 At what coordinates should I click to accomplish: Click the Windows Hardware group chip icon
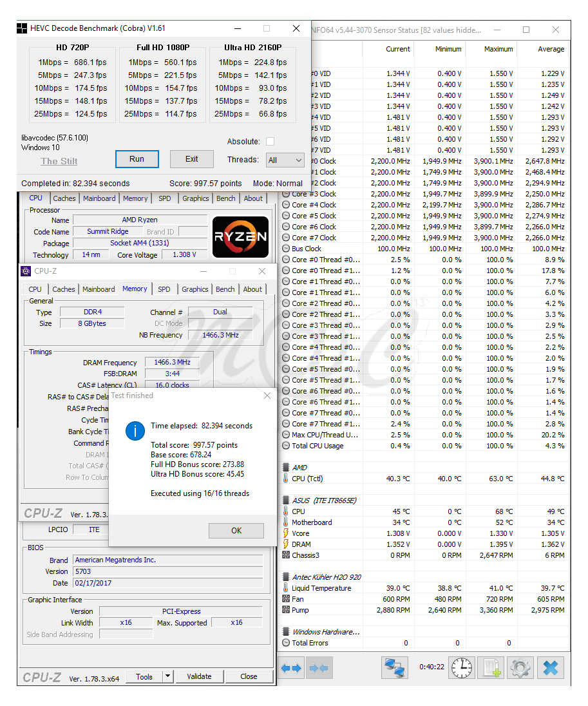pyautogui.click(x=286, y=632)
